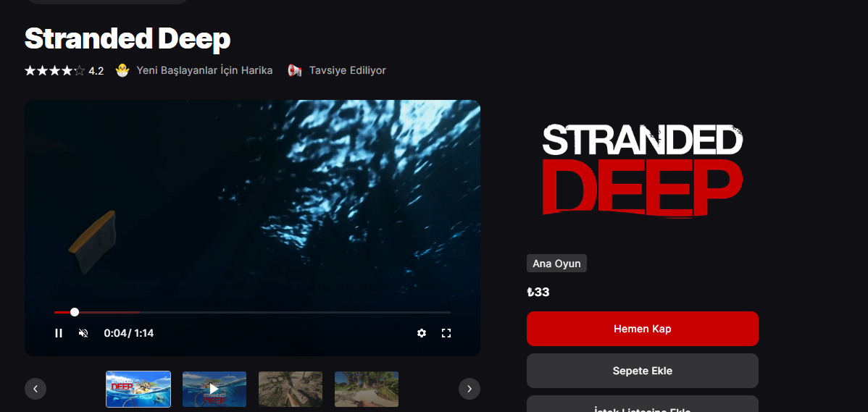Viewport: 868px width, 412px height.
Task: Click the video progress slider handle
Action: [x=75, y=313]
